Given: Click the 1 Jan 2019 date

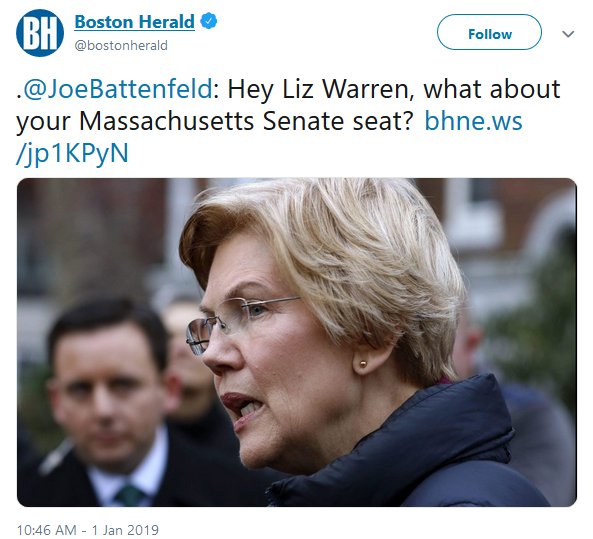Looking at the screenshot, I should (x=125, y=530).
